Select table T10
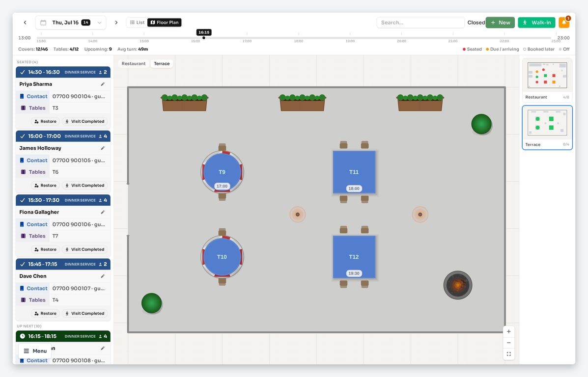 222,257
